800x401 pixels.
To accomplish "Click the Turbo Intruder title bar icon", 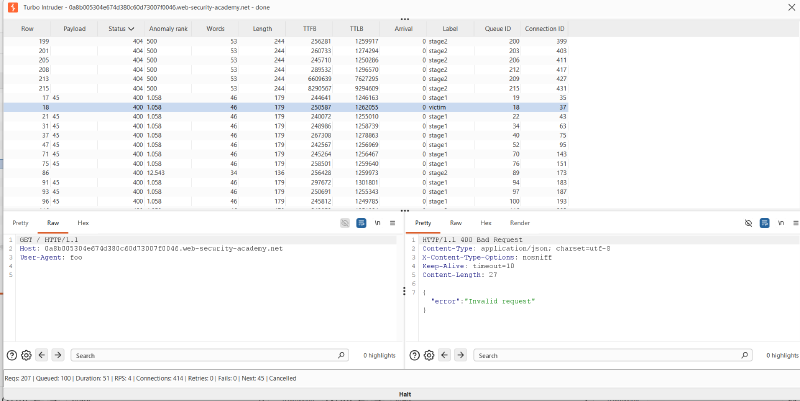I will tap(11, 7).
